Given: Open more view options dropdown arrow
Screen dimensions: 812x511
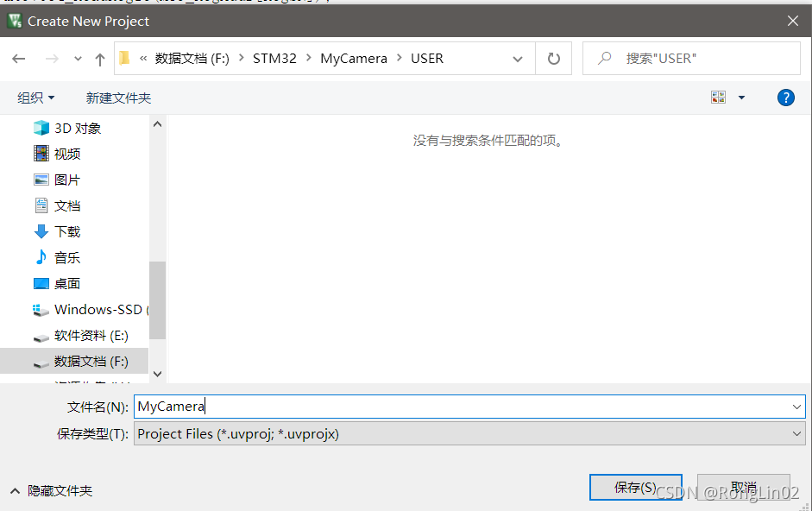Looking at the screenshot, I should (741, 98).
